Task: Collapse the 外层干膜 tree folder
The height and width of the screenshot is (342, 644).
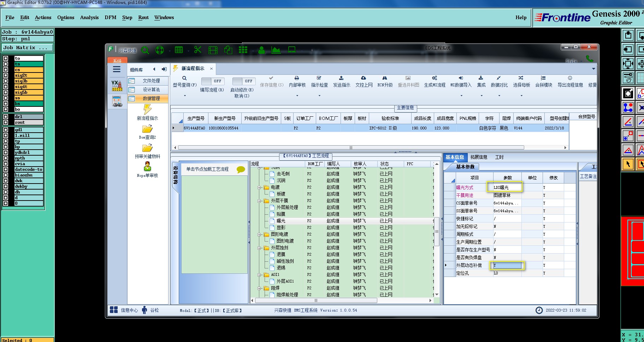Action: click(x=260, y=201)
